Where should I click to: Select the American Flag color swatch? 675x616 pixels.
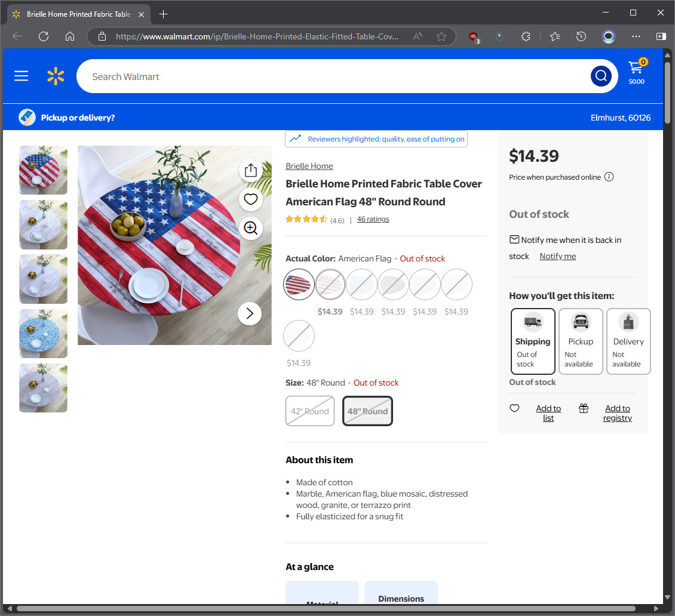click(x=299, y=284)
